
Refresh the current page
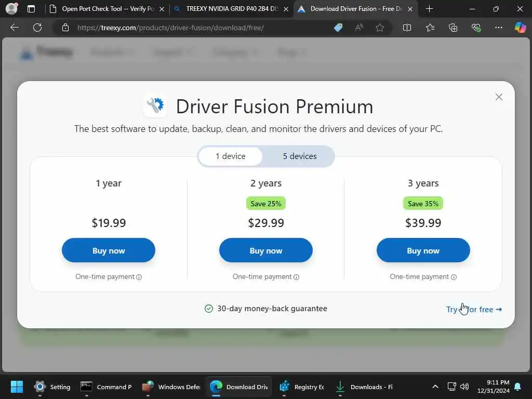click(x=37, y=28)
